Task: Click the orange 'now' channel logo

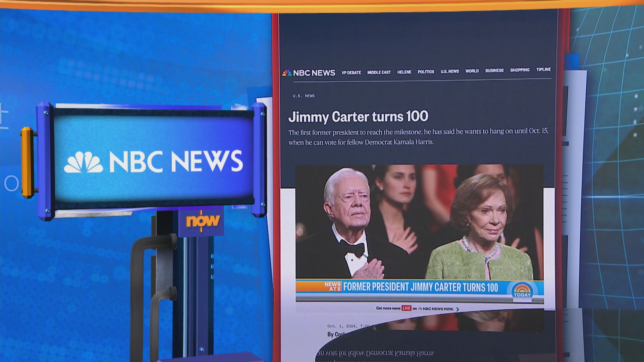Action: 203,221
